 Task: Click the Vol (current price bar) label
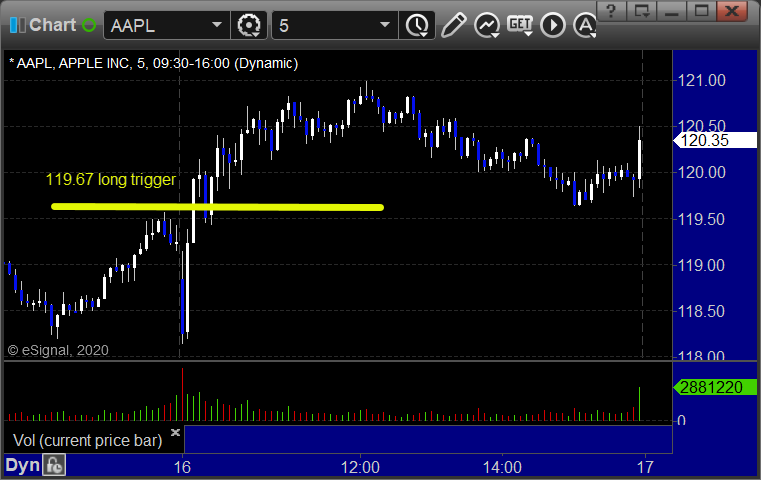pos(87,440)
